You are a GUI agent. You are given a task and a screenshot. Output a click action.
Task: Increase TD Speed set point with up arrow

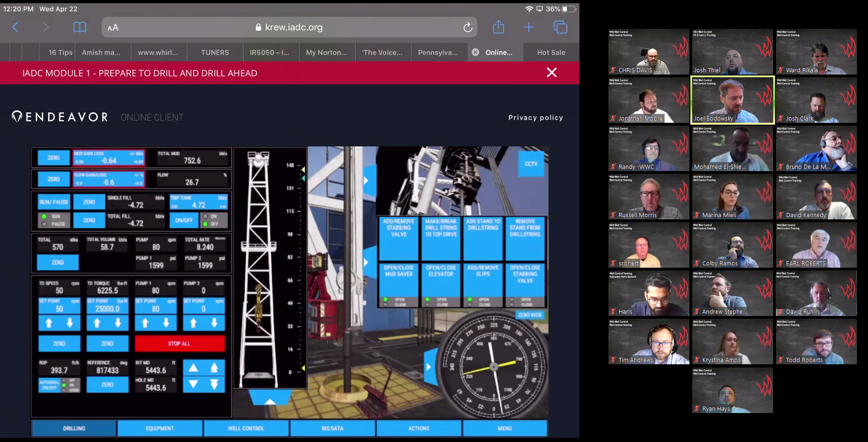[x=49, y=323]
